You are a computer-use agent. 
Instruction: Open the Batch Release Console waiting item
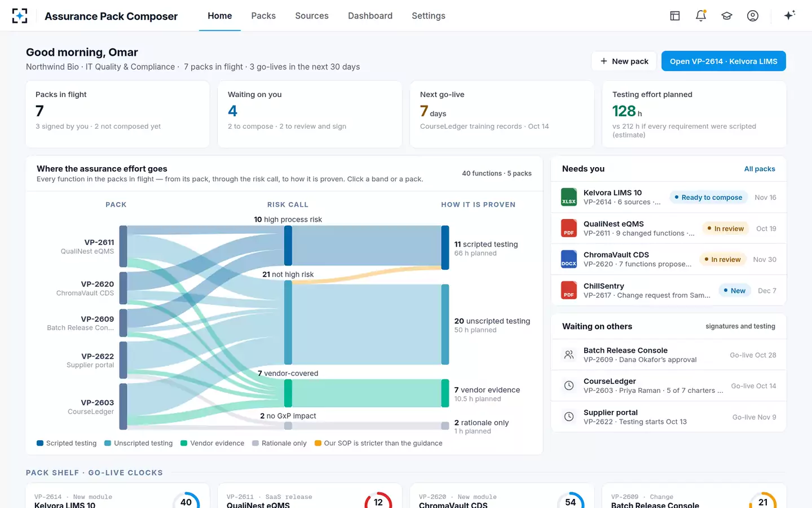(668, 354)
